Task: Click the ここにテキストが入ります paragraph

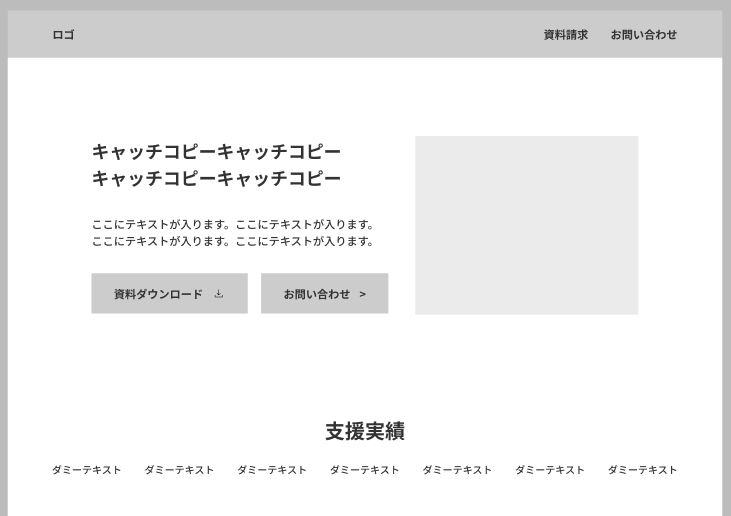Action: point(233,233)
